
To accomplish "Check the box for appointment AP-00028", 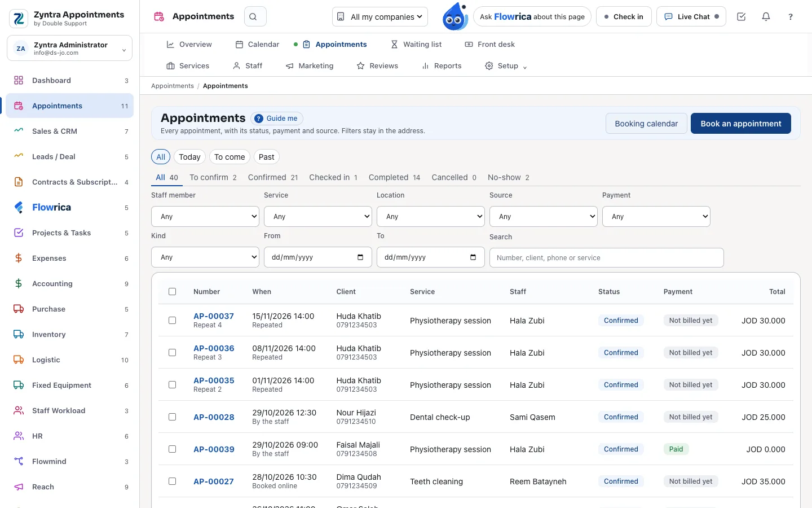I will pyautogui.click(x=173, y=417).
